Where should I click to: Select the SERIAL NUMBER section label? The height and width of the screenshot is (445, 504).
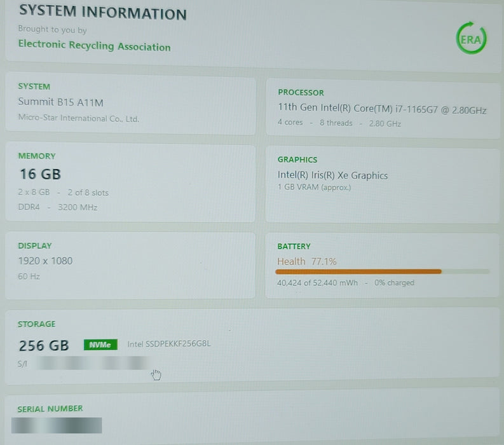50,409
